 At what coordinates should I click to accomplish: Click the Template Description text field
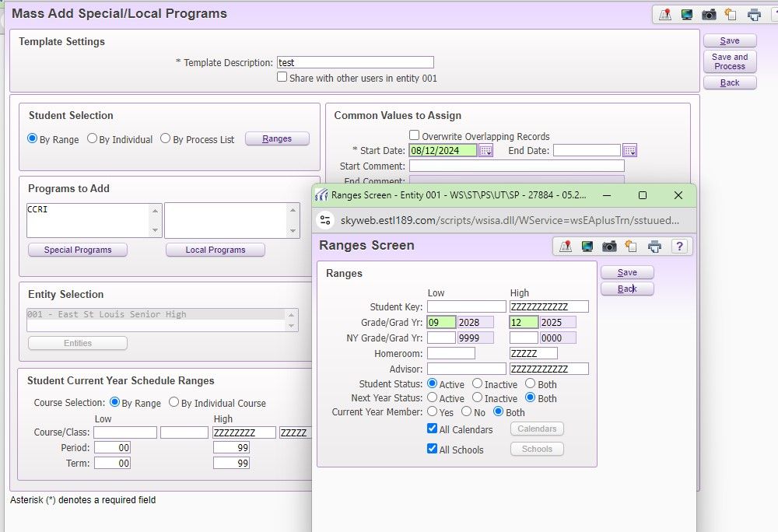tap(355, 63)
